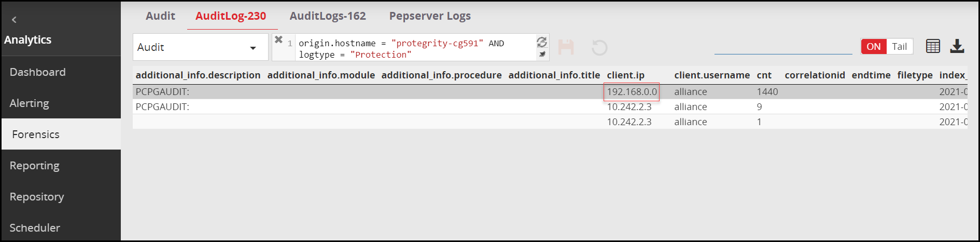Click the undo reset icon
980x242 pixels.
click(599, 48)
